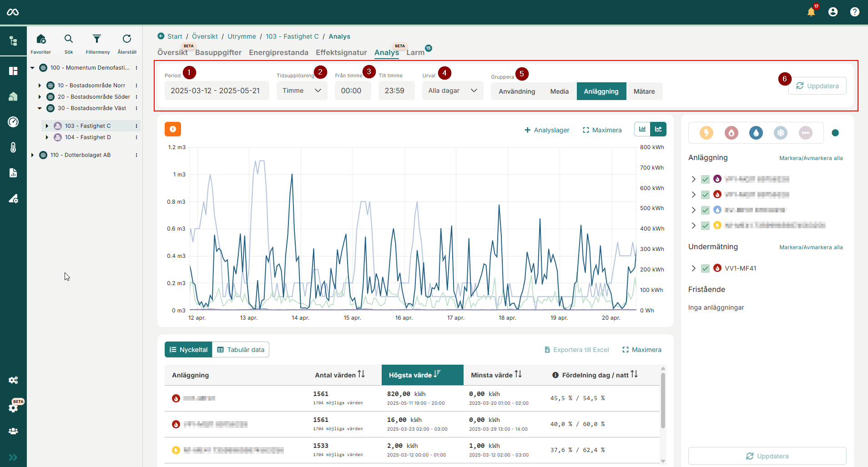
Task: Open the gauge sidebar icon
Action: tap(13, 122)
